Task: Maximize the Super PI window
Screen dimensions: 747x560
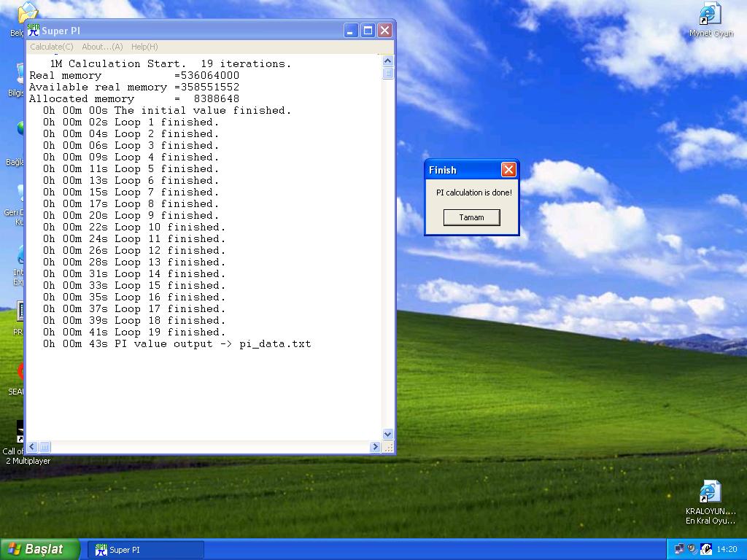Action: 368,31
